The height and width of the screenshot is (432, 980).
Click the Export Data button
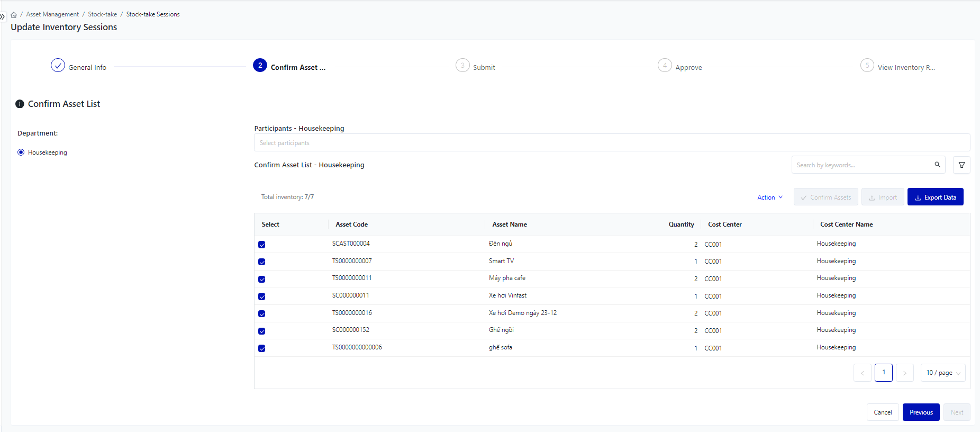[935, 197]
